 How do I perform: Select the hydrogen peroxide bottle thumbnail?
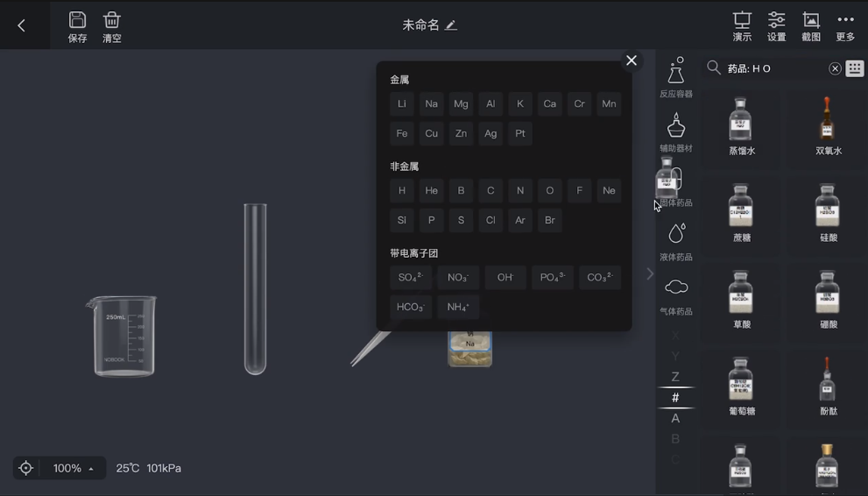(x=828, y=122)
